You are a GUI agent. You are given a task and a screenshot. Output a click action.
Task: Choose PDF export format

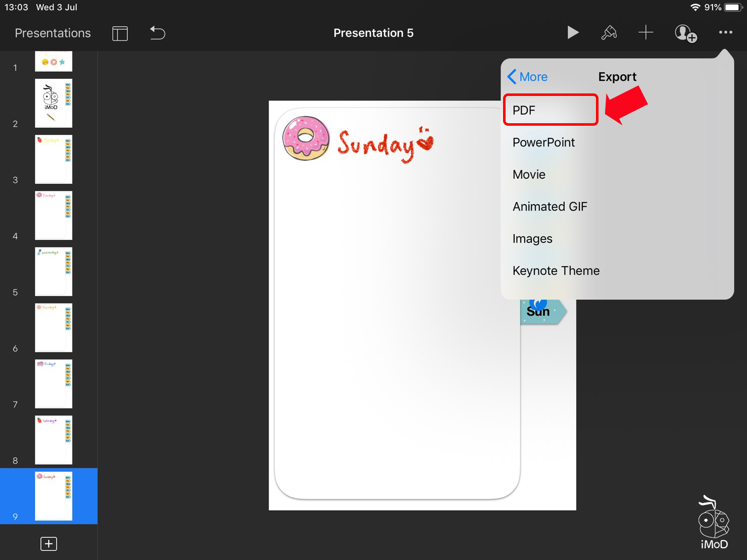pyautogui.click(x=551, y=110)
